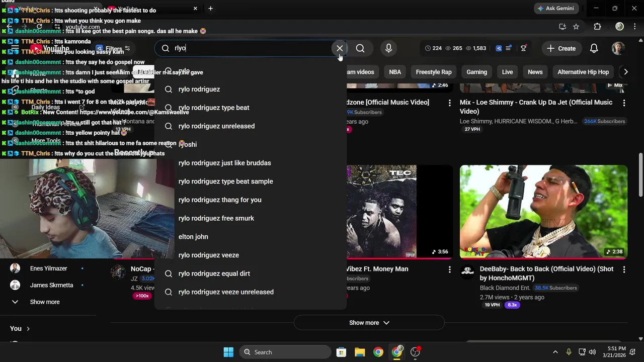Open Microsoft Store from the taskbar

point(341,352)
